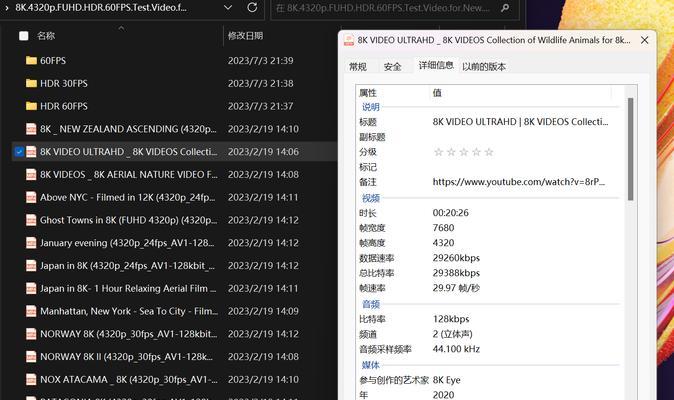Click the search magnifier icon
The height and width of the screenshot is (400, 674).
click(x=506, y=8)
